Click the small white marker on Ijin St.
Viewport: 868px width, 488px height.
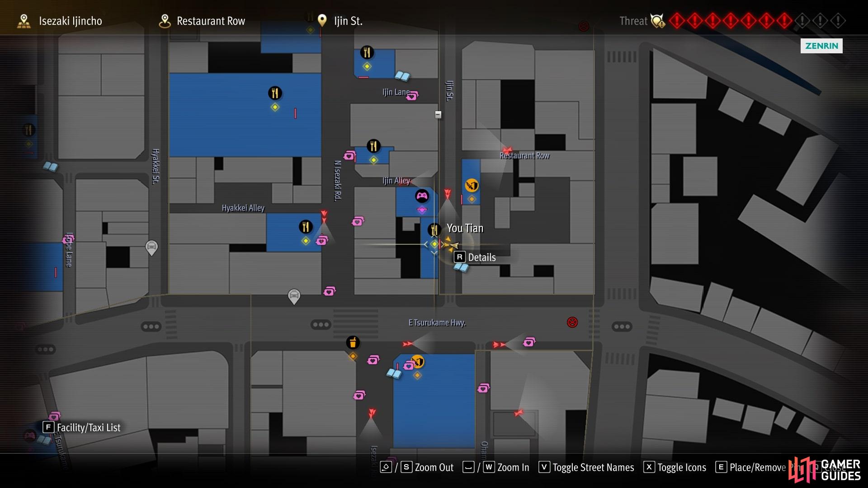pyautogui.click(x=438, y=115)
